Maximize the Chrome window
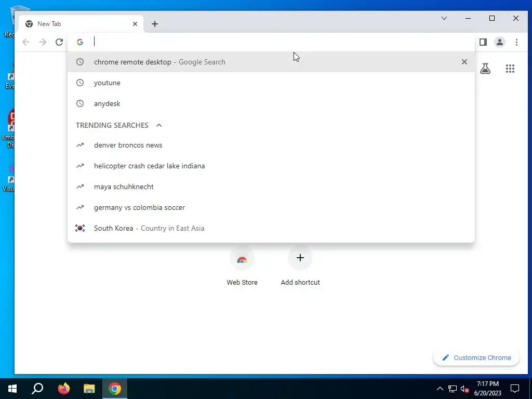 click(x=492, y=18)
